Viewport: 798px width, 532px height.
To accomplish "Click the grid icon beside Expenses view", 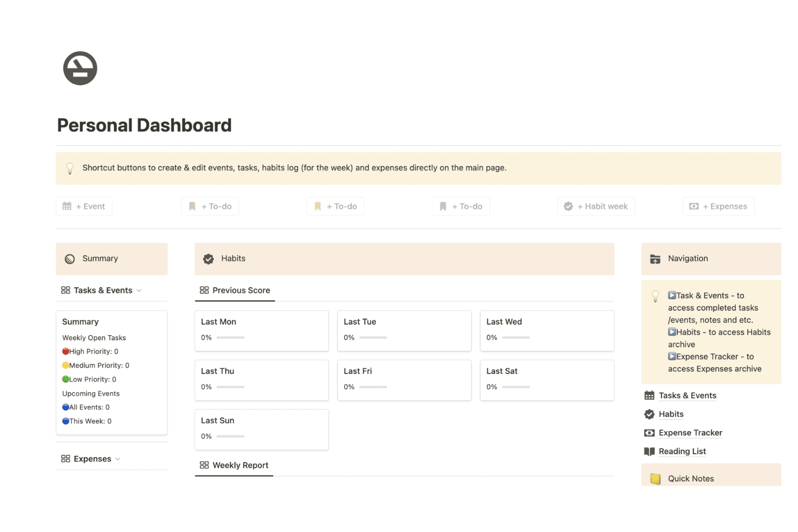I will tap(66, 459).
